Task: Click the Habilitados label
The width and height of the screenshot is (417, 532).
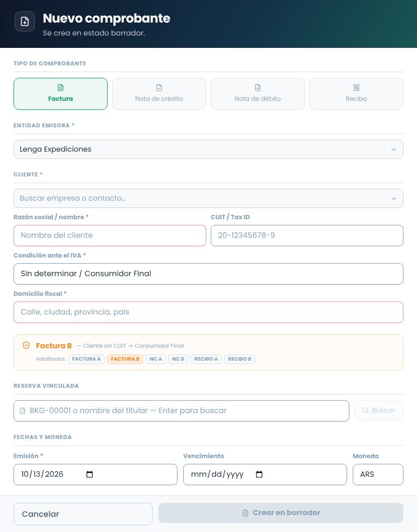Action: pyautogui.click(x=51, y=359)
